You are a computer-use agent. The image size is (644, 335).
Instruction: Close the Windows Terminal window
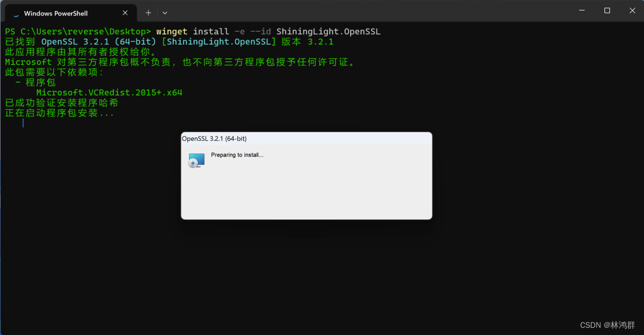tap(632, 10)
